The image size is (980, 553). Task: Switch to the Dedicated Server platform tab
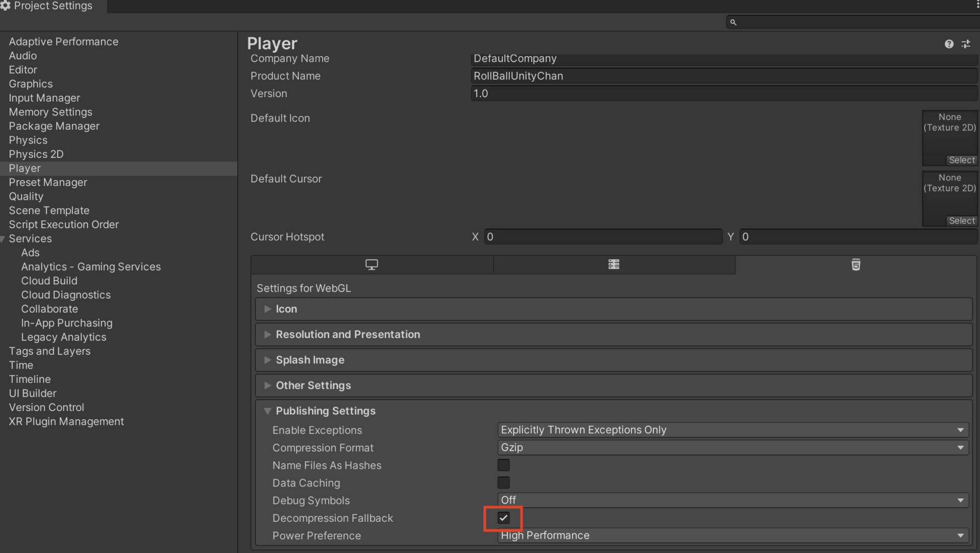tap(614, 265)
